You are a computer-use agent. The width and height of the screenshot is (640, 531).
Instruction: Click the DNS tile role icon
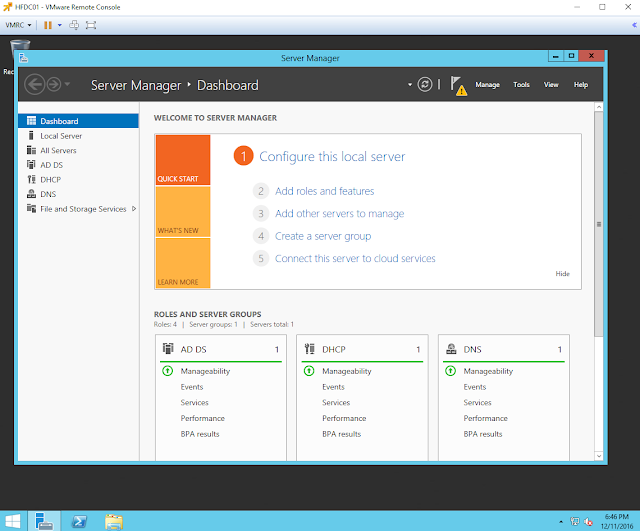[x=451, y=349]
